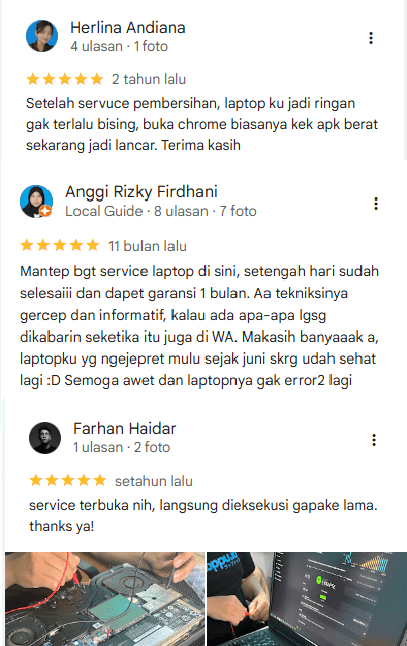This screenshot has width=407, height=646.
Task: Click the five-star rating above '11 bulan lalu'
Action: pyautogui.click(x=60, y=246)
